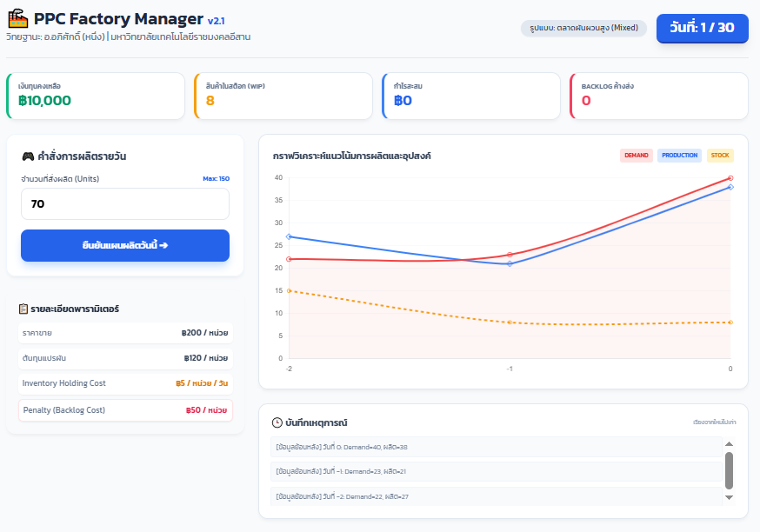This screenshot has width=760, height=532.
Task: Click the เงินทุนคงเหลือ ฿10,000 card
Action: click(96, 96)
